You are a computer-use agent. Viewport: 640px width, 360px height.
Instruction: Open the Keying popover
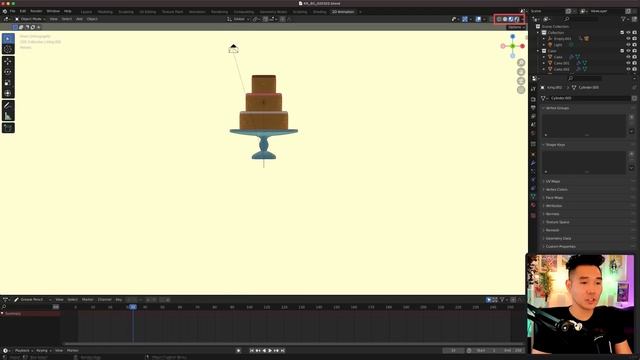click(x=43, y=351)
